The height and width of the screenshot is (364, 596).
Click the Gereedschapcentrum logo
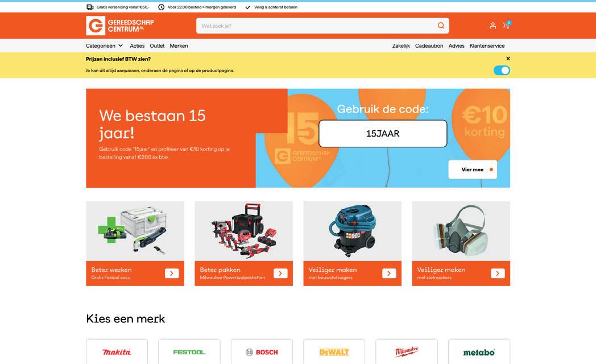point(120,26)
